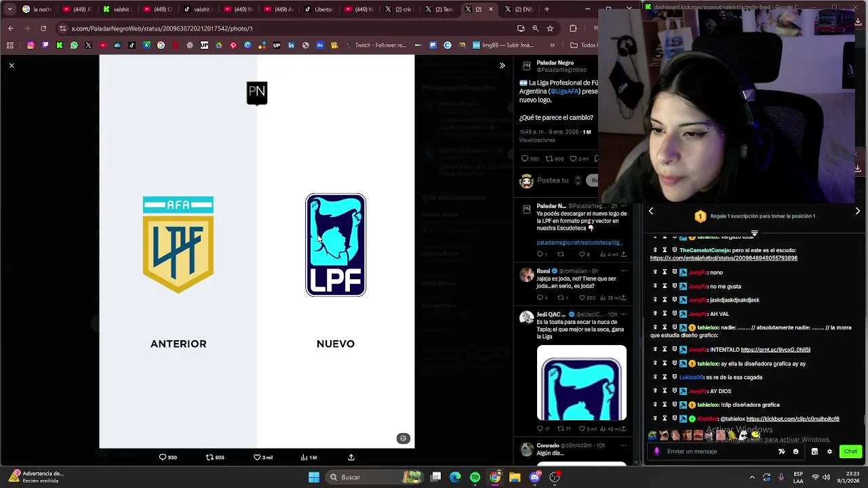This screenshot has width=868, height=488.
Task: Show hidden system tray icons
Action: [752, 477]
